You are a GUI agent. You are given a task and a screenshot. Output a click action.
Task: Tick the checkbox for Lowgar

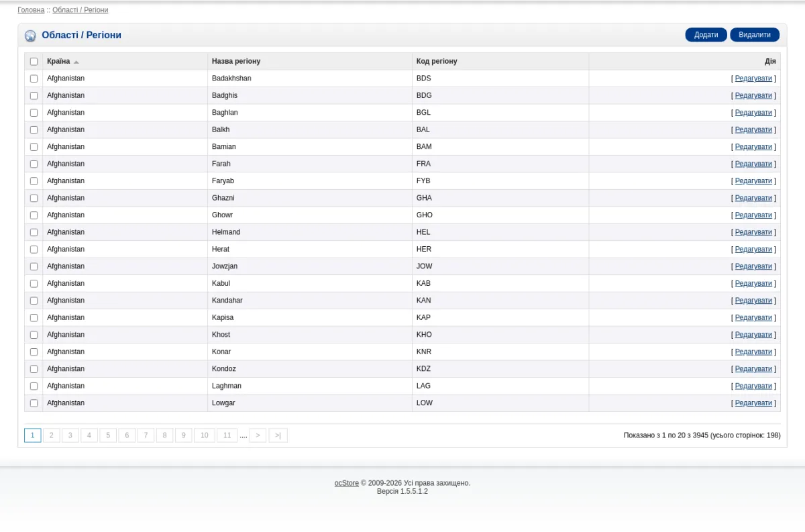point(34,403)
